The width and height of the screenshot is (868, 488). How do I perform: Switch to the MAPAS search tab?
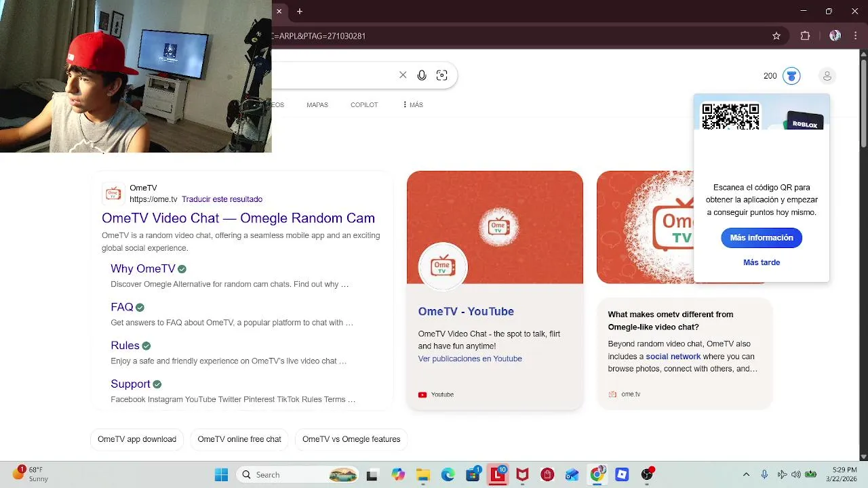point(317,105)
